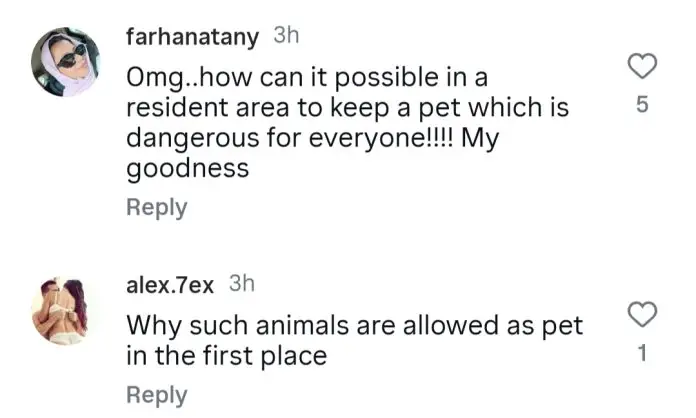Visit the alex.7ex username profile
This screenshot has width=696, height=418.
(170, 285)
